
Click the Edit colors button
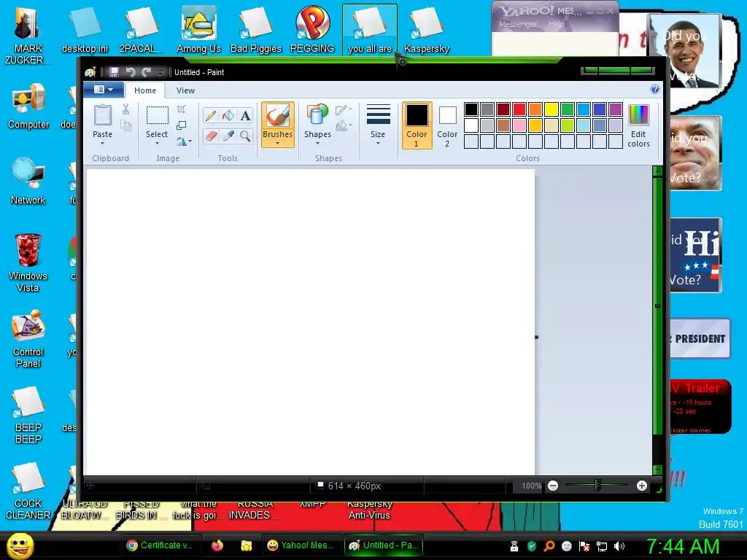[638, 125]
